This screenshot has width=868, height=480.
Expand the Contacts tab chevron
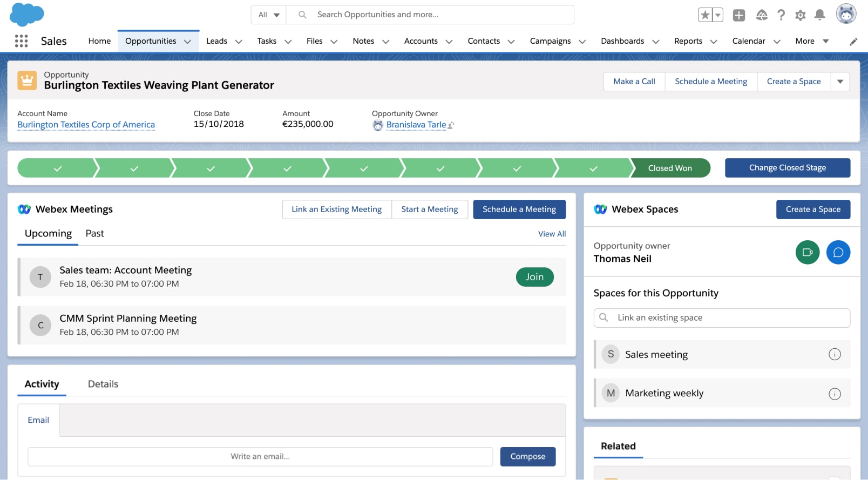click(511, 42)
